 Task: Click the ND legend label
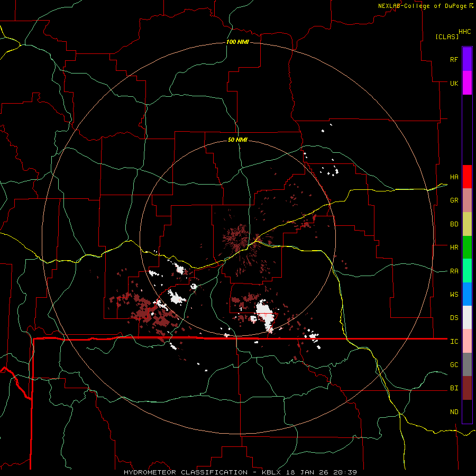point(454,412)
